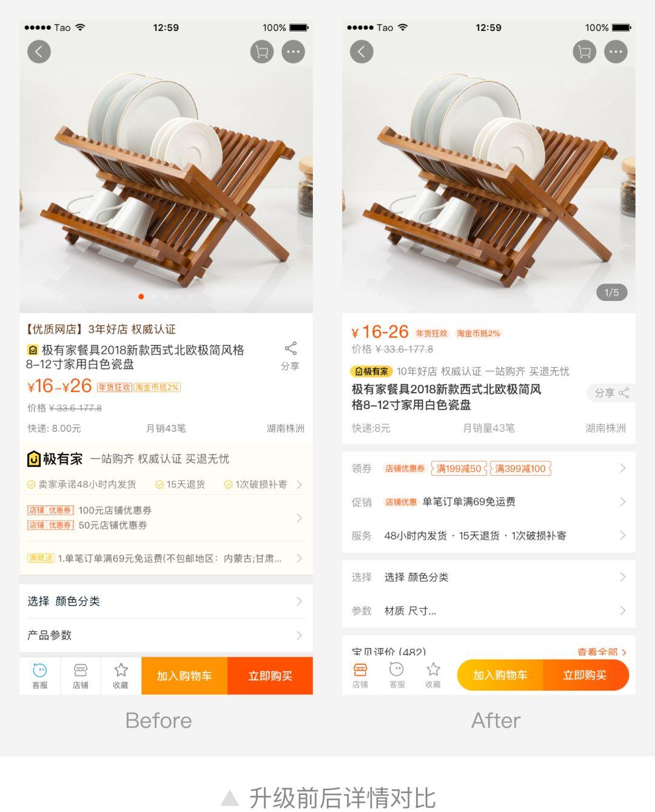Image resolution: width=655 pixels, height=812 pixels.
Task: Expand 选择 颜色分类 row in Before screen
Action: (x=166, y=601)
